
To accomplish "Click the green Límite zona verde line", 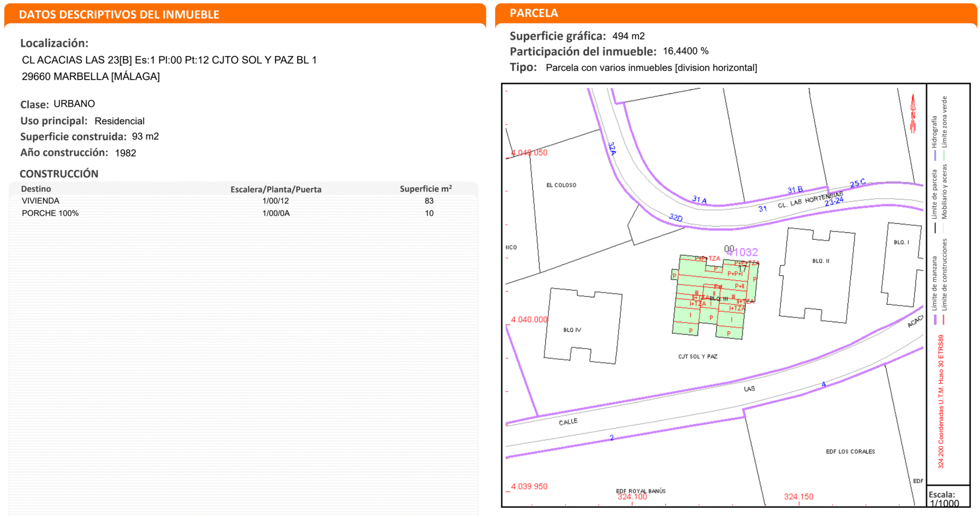I will 944,155.
